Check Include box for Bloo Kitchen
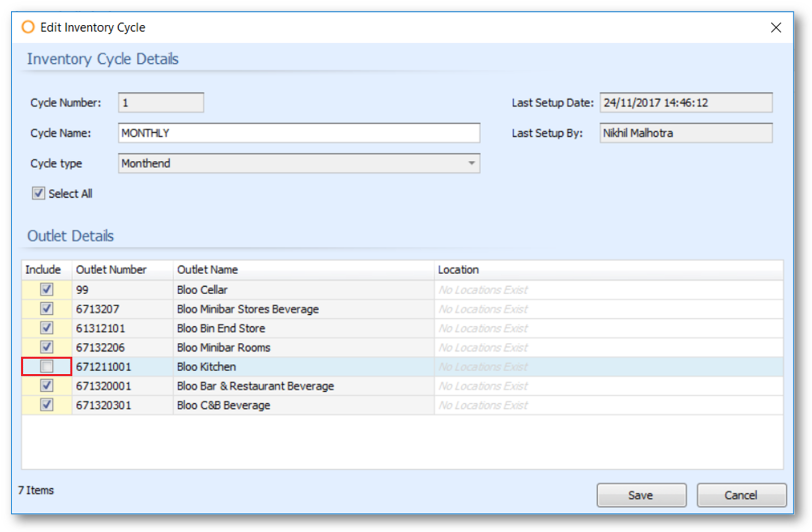The height and width of the screenshot is (532, 812). click(x=47, y=366)
